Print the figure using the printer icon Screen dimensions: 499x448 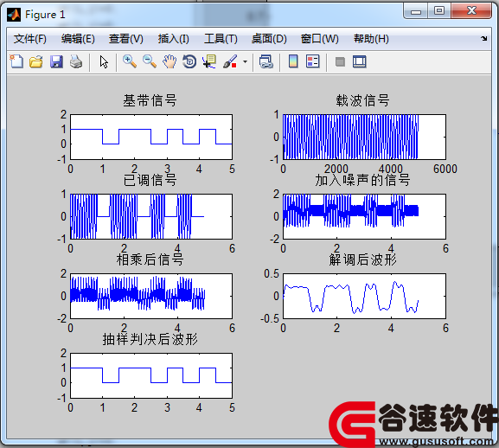(76, 61)
